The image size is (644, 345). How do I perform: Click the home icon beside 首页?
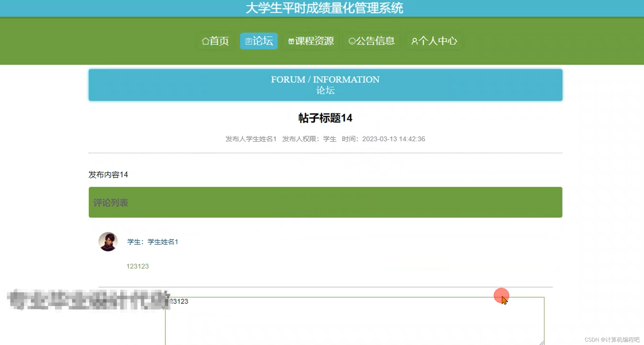click(205, 41)
